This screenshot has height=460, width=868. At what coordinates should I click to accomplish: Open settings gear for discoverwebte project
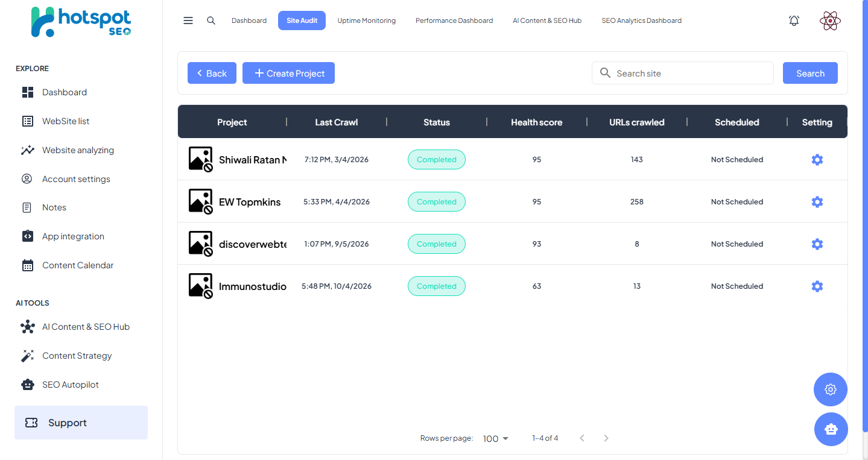817,244
